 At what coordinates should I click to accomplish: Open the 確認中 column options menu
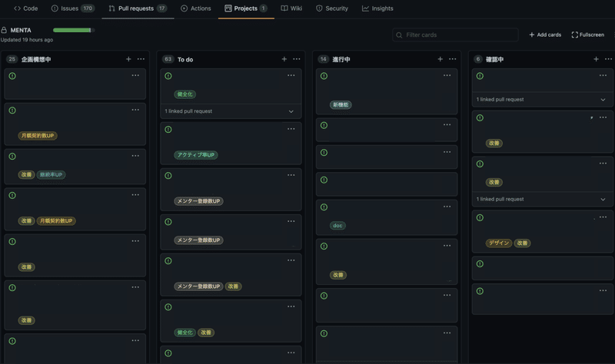click(x=608, y=59)
